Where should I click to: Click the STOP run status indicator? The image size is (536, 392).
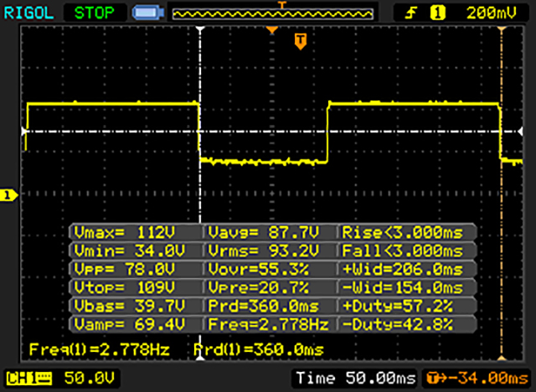pos(95,13)
